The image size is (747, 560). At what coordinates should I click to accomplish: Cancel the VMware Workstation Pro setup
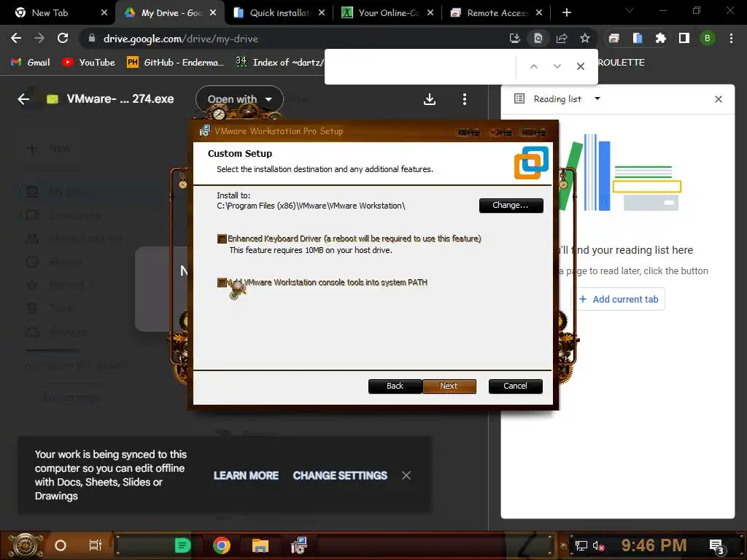coord(516,386)
